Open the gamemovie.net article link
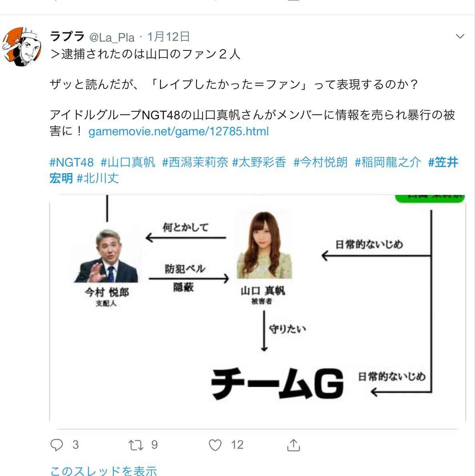Screen dimensions: 475x476 point(178,131)
